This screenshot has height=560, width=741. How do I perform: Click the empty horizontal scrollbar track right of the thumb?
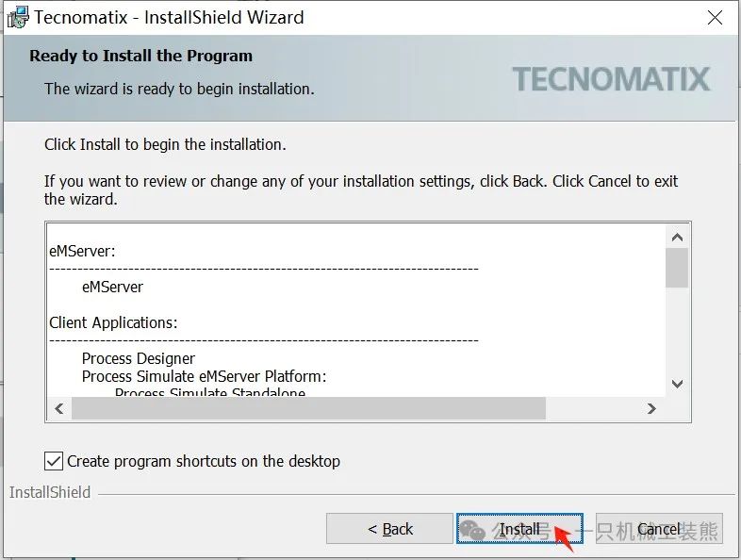pyautogui.click(x=594, y=408)
